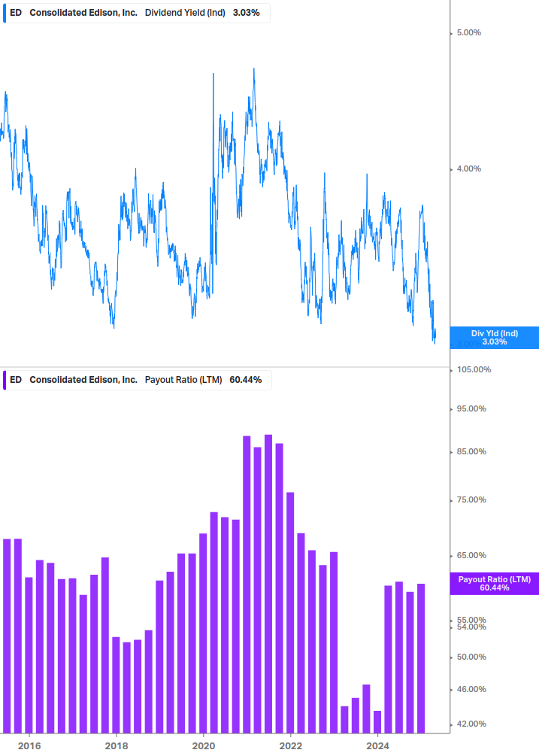This screenshot has height=756, width=539.
Task: Click the 42.00% payout axis label
Action: (x=471, y=724)
